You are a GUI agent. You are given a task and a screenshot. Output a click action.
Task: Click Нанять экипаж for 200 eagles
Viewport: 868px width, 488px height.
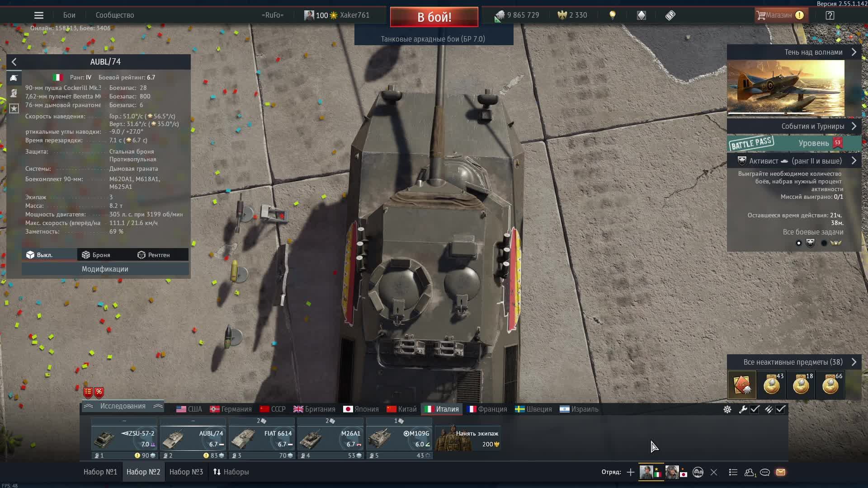tap(468, 438)
